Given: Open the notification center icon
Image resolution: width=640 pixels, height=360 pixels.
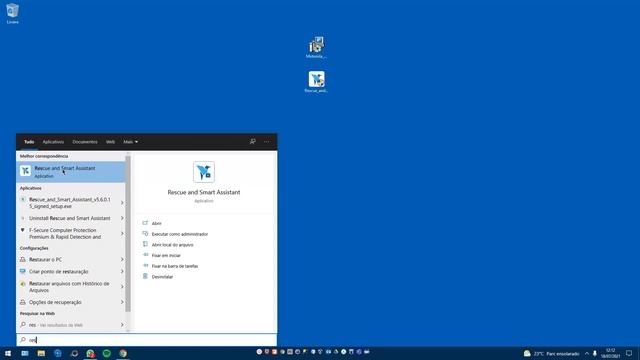Looking at the screenshot, I should click(629, 353).
